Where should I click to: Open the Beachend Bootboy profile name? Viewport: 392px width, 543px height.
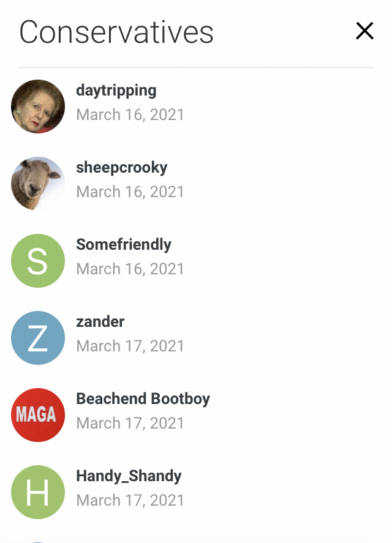(x=143, y=399)
